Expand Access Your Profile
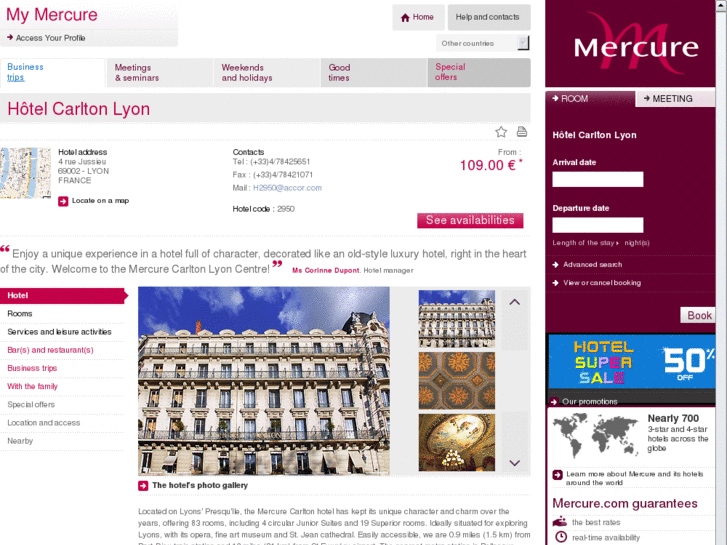This screenshot has width=727, height=545. coord(46,38)
